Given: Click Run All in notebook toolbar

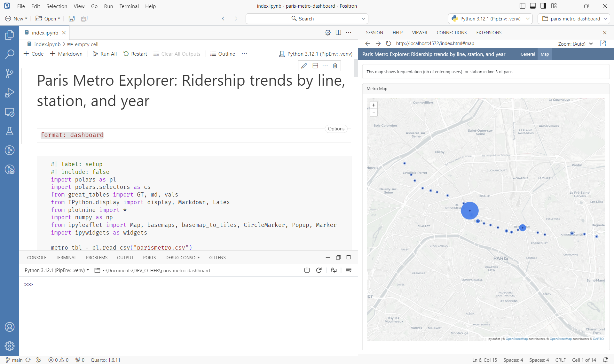Looking at the screenshot, I should 105,54.
